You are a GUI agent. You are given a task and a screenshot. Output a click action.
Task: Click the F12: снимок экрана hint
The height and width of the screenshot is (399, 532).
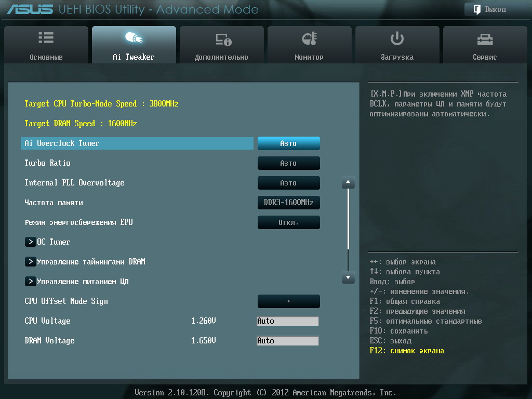[407, 351]
